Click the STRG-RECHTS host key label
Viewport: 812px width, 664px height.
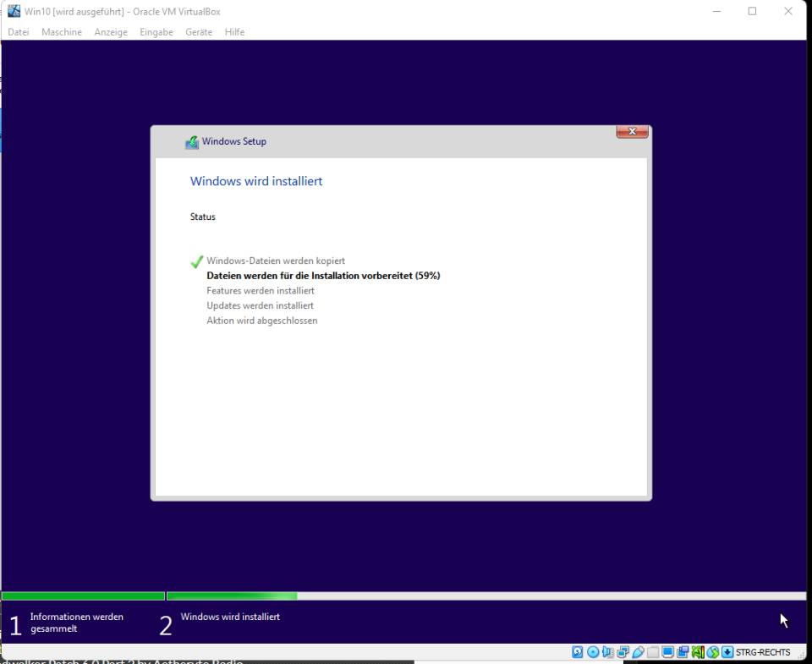click(x=763, y=652)
